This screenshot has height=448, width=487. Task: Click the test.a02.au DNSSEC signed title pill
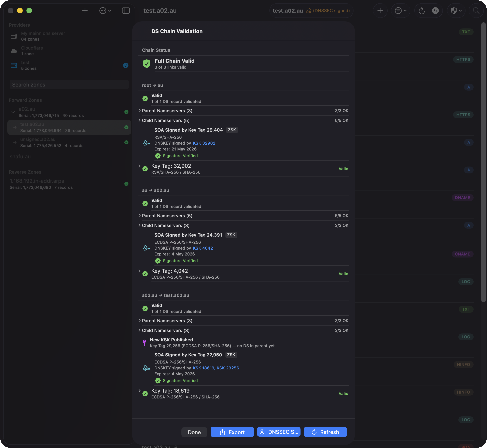[311, 11]
